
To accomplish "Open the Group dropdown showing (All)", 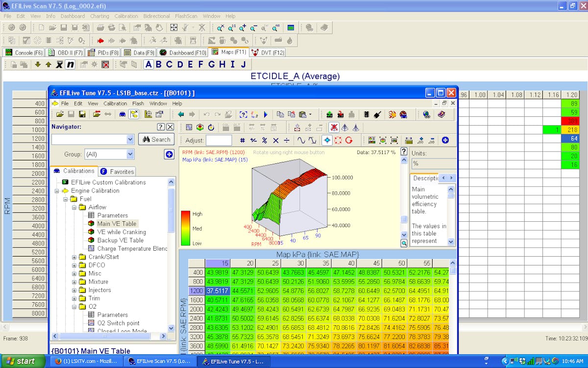I will click(x=109, y=154).
